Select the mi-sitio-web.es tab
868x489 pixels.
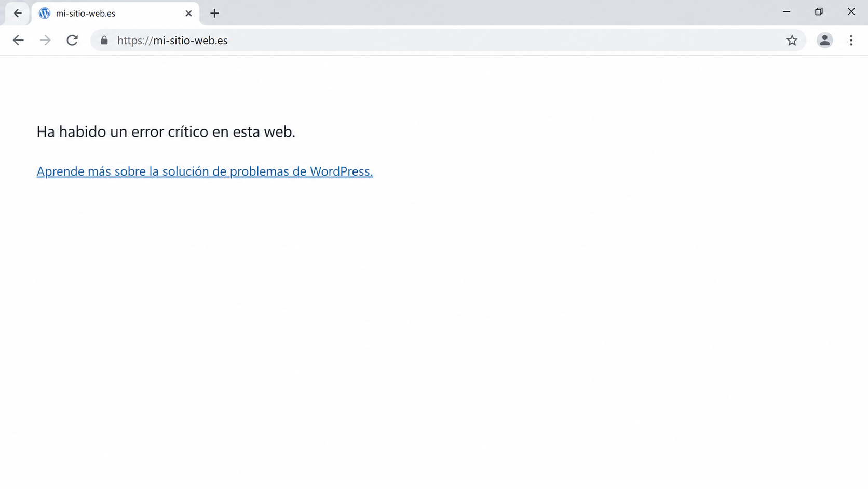click(115, 14)
